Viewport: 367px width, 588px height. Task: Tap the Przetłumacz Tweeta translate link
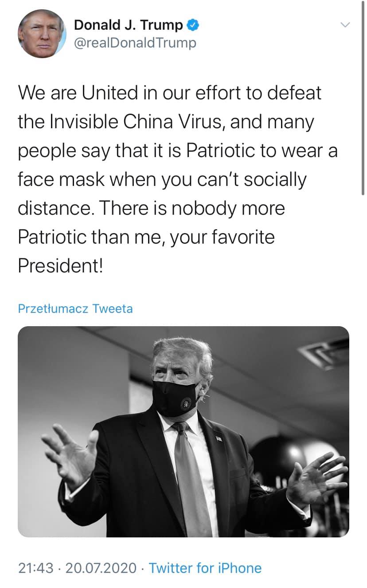[75, 308]
